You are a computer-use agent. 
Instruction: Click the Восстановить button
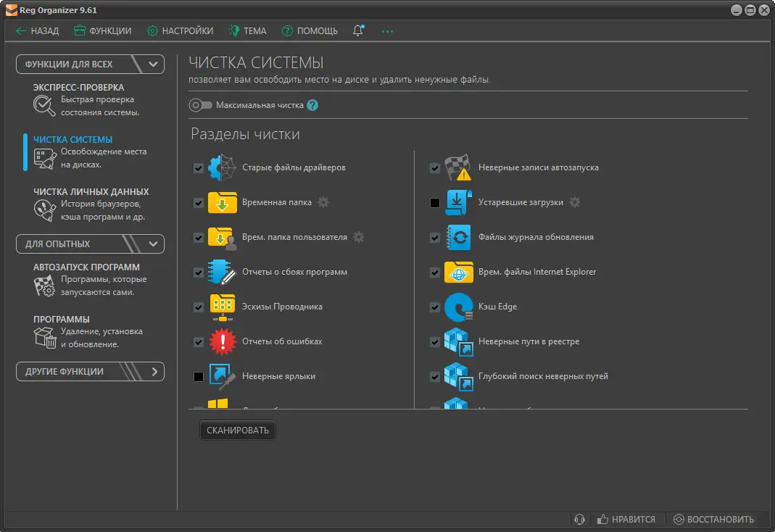coord(713,519)
